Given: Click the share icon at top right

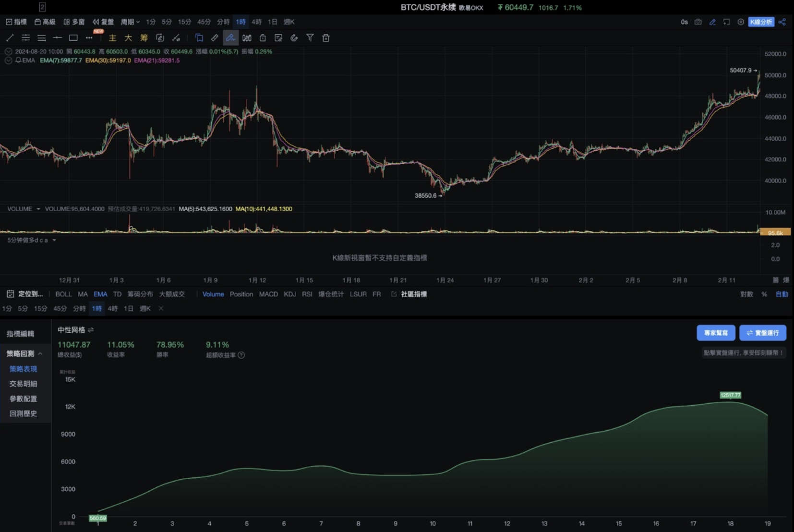Looking at the screenshot, I should (x=782, y=22).
